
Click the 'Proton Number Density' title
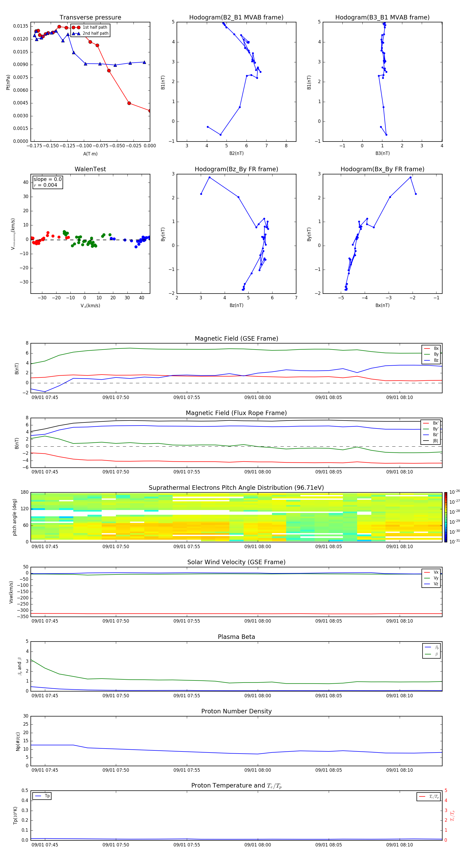click(x=236, y=711)
